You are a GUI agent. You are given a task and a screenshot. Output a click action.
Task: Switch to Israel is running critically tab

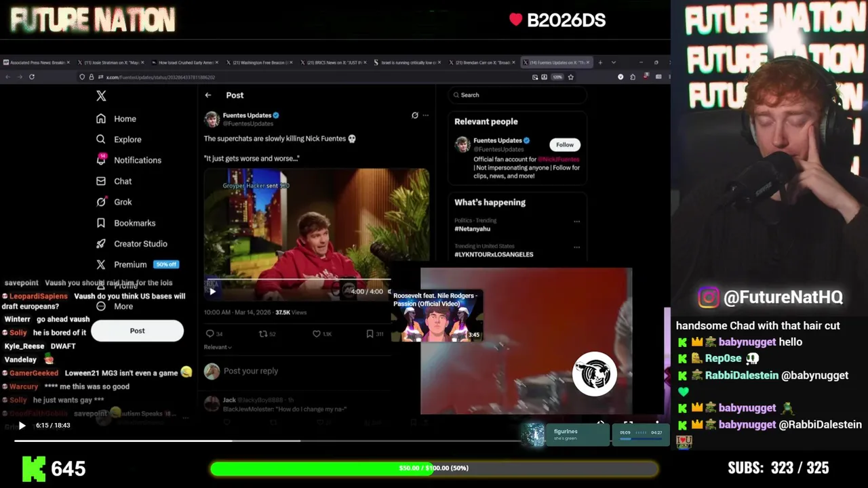408,62
